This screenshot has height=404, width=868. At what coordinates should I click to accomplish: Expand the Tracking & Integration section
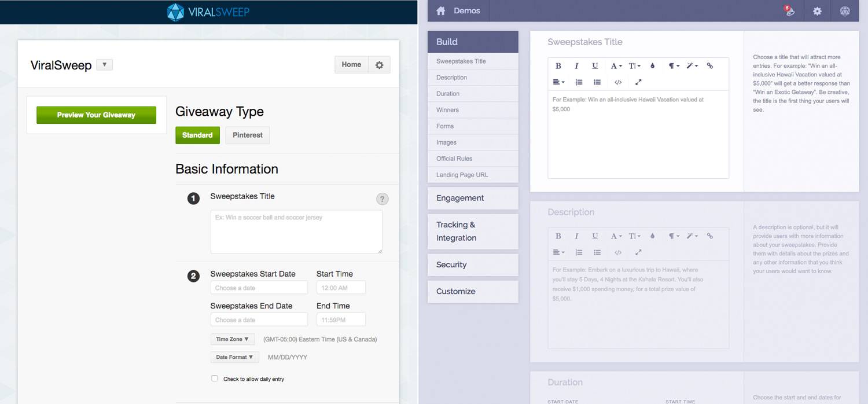tap(473, 231)
